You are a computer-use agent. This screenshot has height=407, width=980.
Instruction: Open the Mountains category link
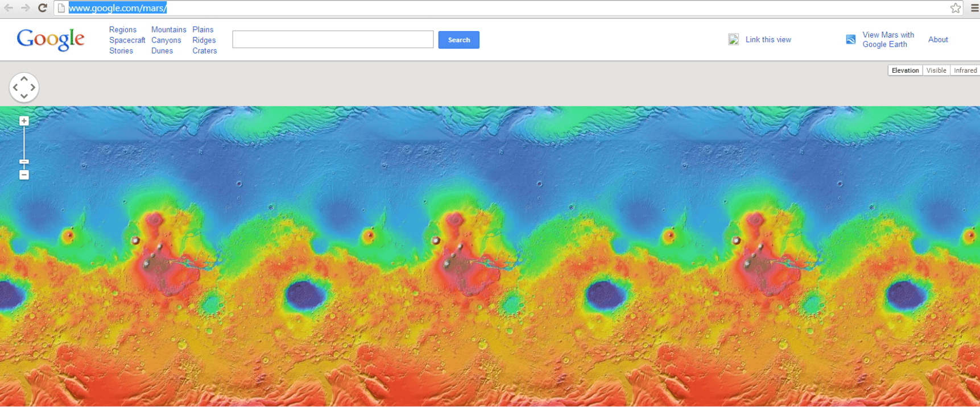point(168,30)
